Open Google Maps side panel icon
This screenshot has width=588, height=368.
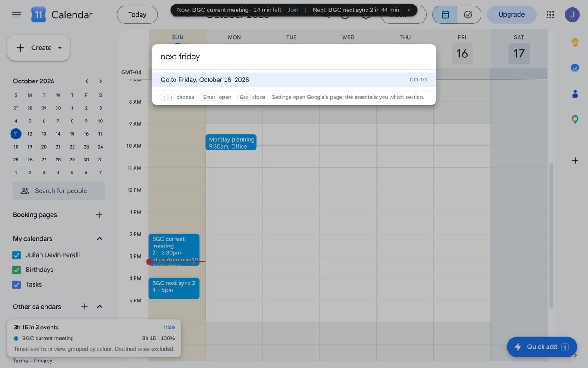[x=575, y=120]
